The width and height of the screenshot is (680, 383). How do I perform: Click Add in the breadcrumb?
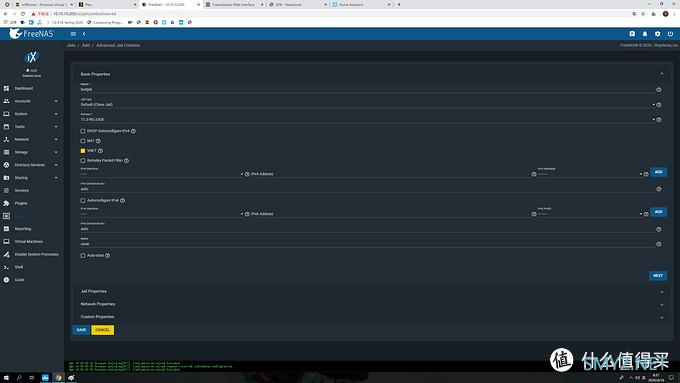(x=86, y=45)
